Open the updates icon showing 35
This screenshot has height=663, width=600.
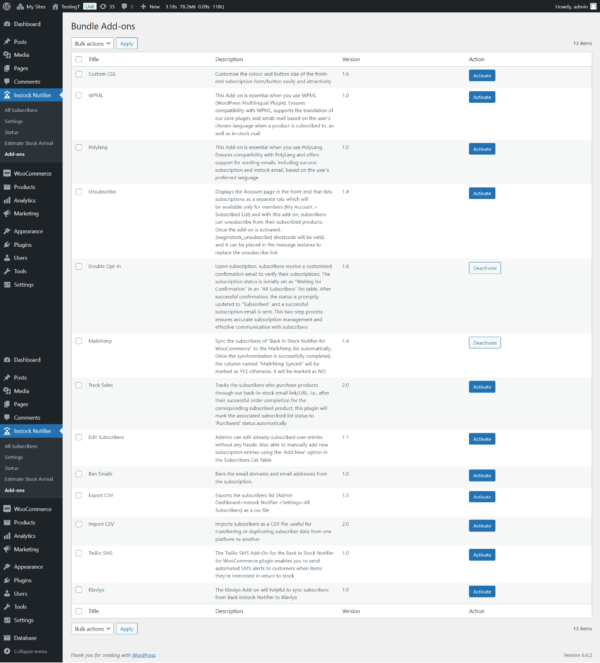(107, 6)
